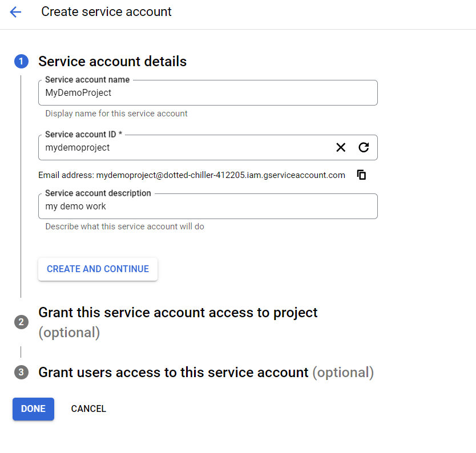
Task: Expand 'Grant this service account access to project'
Action: (178, 313)
